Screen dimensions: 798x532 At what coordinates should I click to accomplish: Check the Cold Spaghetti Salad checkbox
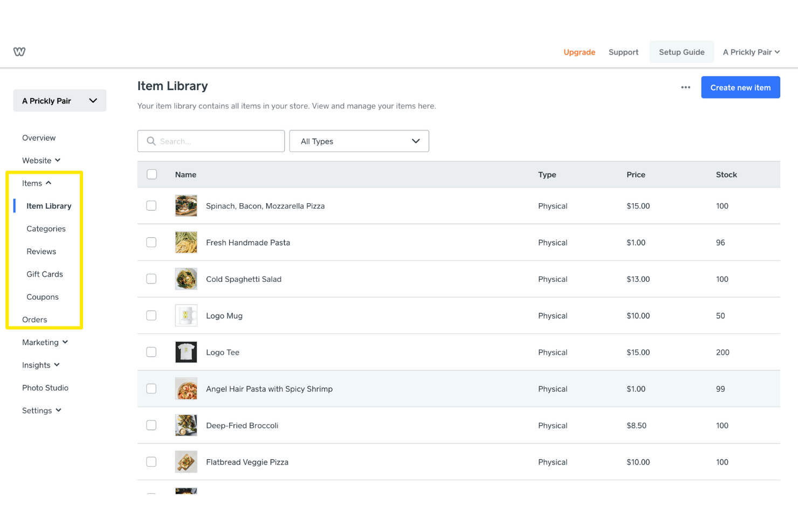[152, 279]
